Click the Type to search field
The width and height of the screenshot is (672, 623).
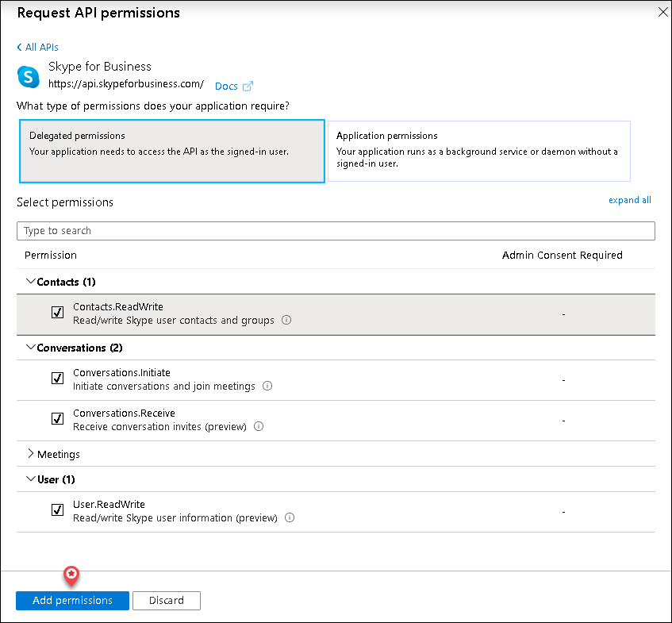click(336, 231)
